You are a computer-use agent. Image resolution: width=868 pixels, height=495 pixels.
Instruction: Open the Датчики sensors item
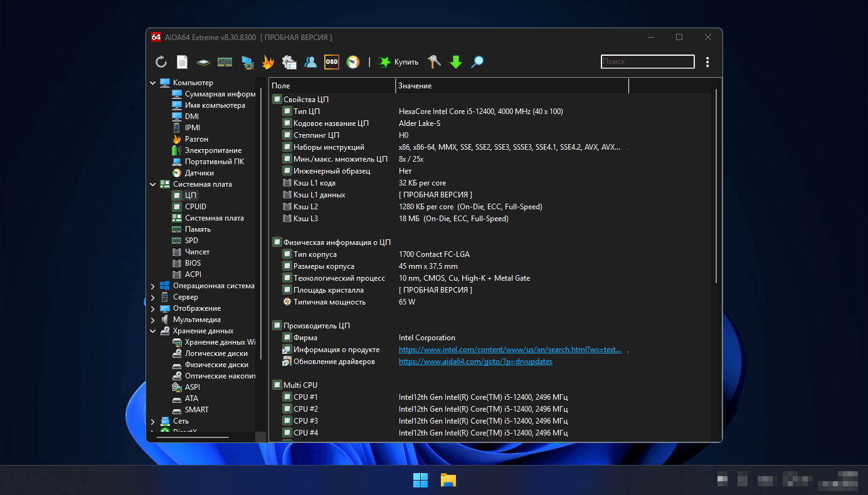pos(193,173)
